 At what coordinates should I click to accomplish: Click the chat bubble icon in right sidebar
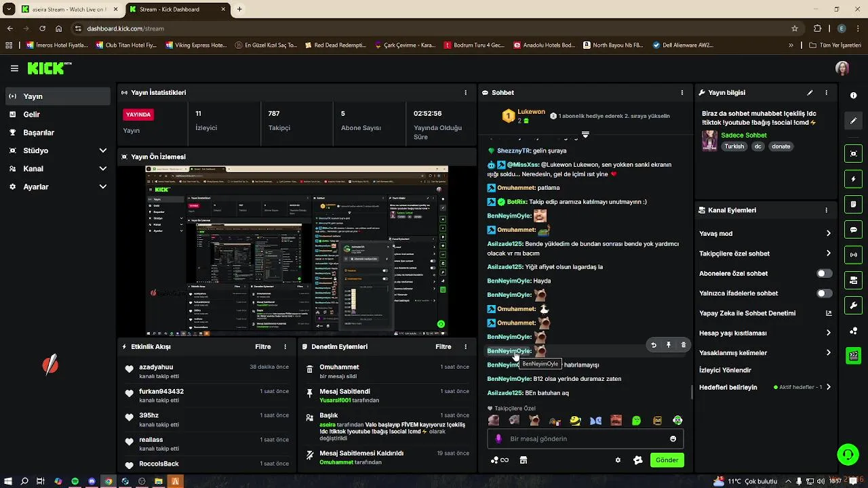coord(853,230)
